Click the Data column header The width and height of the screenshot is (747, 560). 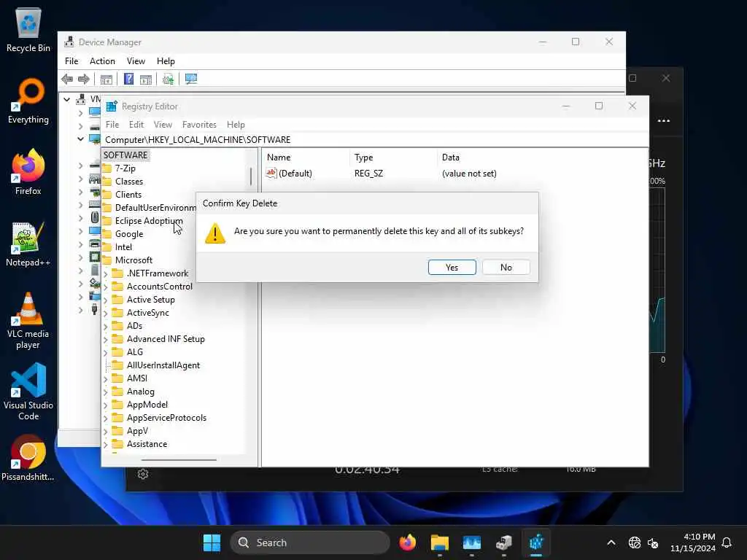(451, 157)
